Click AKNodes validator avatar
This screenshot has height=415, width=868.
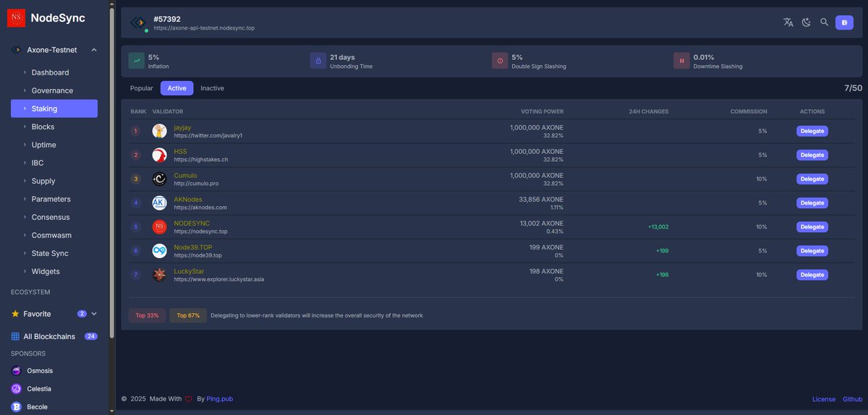pos(159,202)
